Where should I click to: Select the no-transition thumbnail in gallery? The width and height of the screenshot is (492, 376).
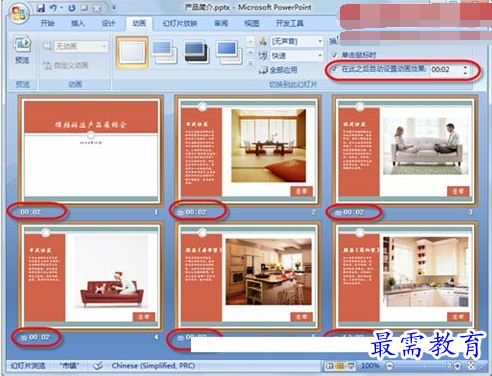(x=132, y=52)
